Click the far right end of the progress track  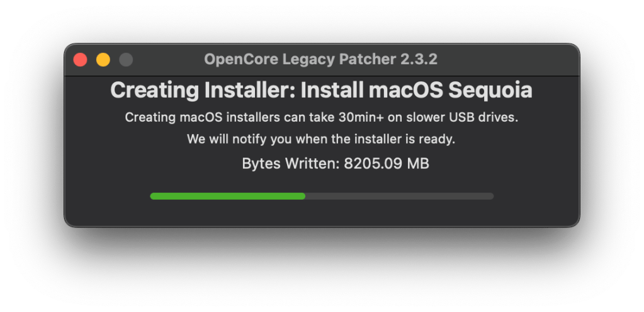pos(490,196)
